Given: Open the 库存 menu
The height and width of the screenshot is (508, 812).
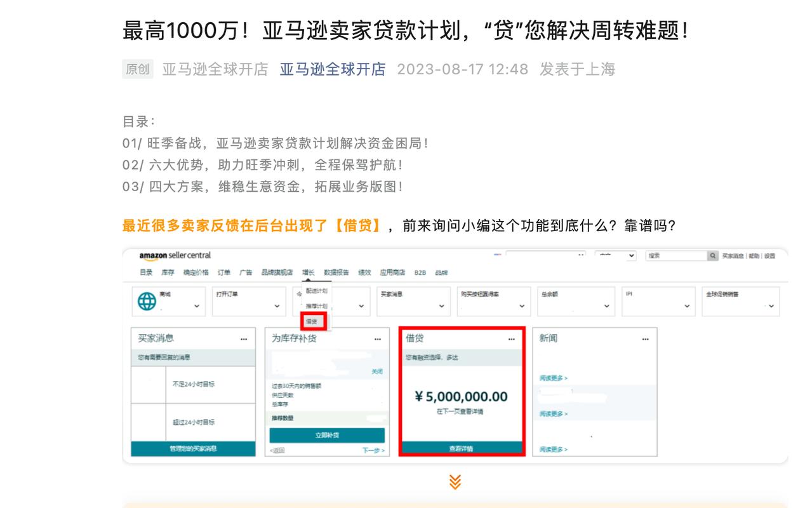Looking at the screenshot, I should pos(168,272).
